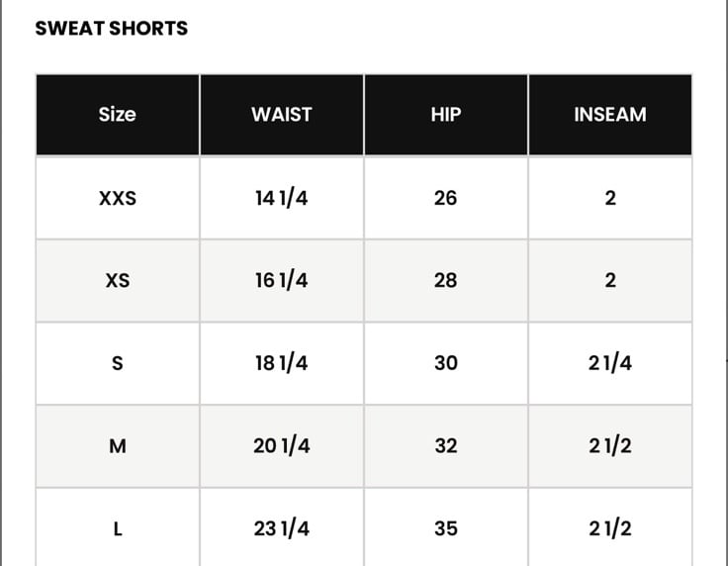Click the L size cell
This screenshot has height=566, width=728.
click(118, 528)
